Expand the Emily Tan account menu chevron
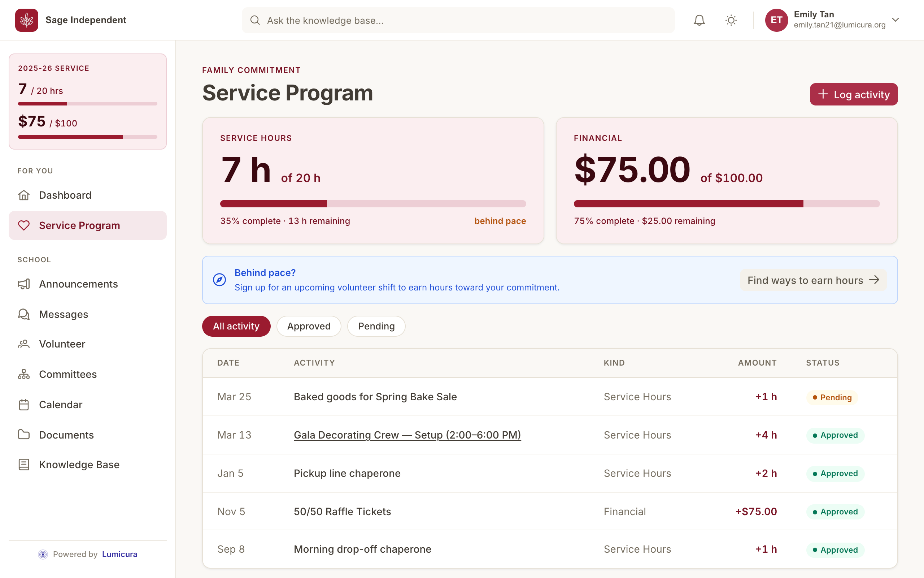Image resolution: width=924 pixels, height=578 pixels. point(895,20)
